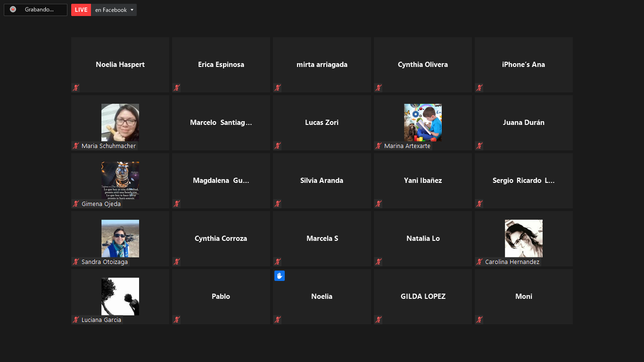Click muted mic icon on Cynthia Olivera's tile
644x362 pixels.
[378, 88]
